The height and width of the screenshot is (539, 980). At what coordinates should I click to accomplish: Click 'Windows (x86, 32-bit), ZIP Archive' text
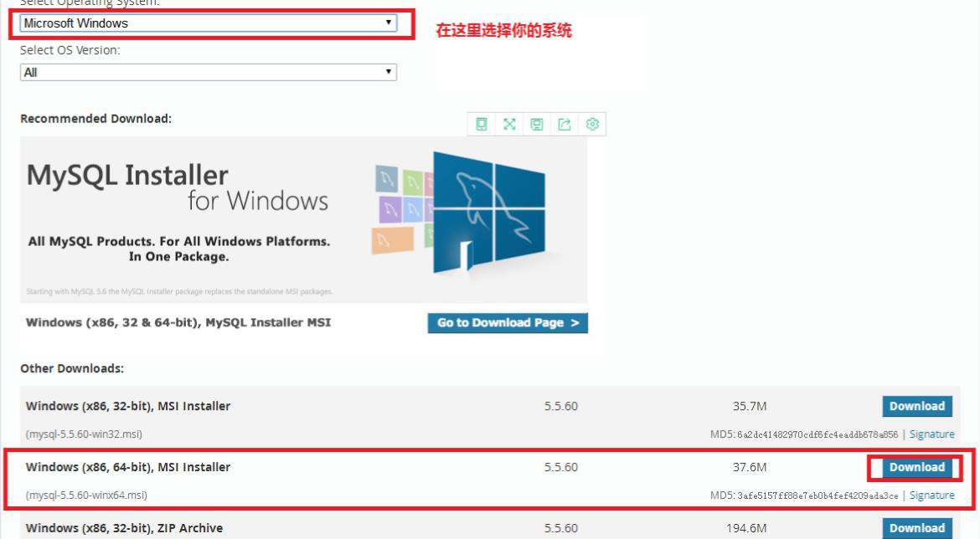pos(124,528)
